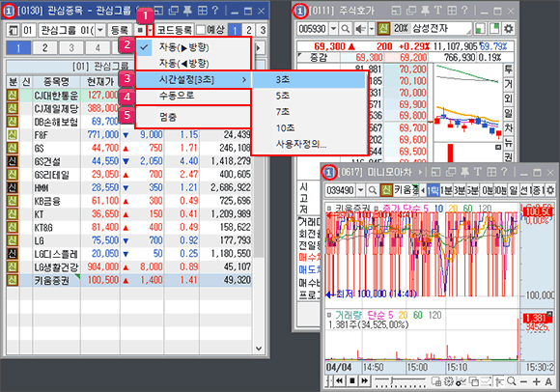Click the rewind button in chart playback bar

(x=339, y=381)
